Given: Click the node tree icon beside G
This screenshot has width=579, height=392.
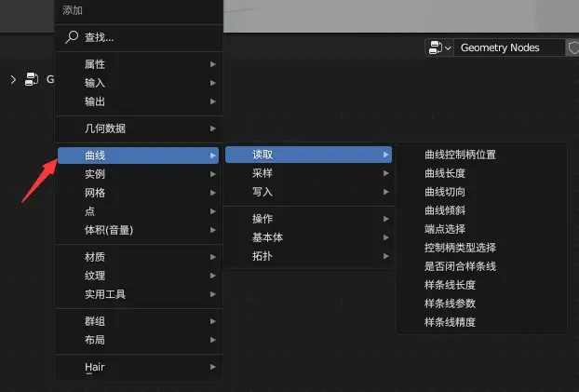Looking at the screenshot, I should (32, 79).
